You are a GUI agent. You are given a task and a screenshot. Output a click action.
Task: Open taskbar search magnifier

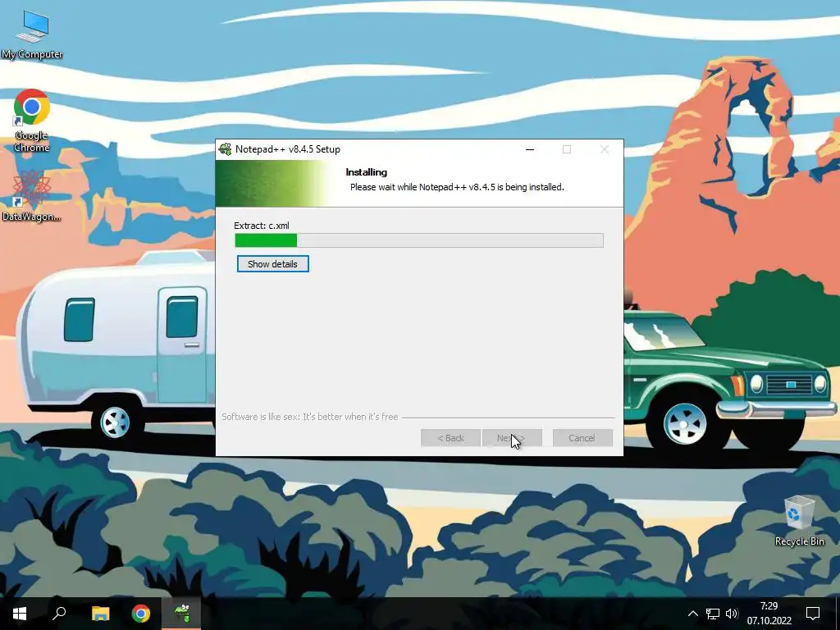click(59, 614)
